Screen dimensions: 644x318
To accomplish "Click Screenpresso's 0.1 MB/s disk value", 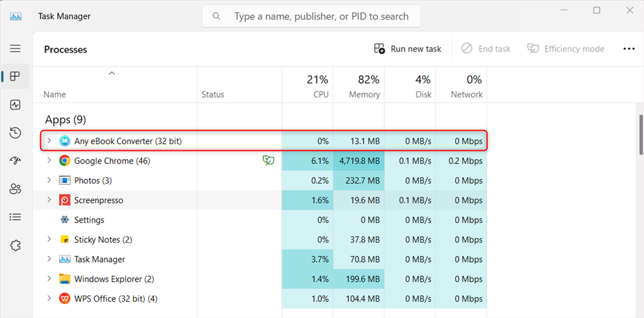I will coord(415,200).
